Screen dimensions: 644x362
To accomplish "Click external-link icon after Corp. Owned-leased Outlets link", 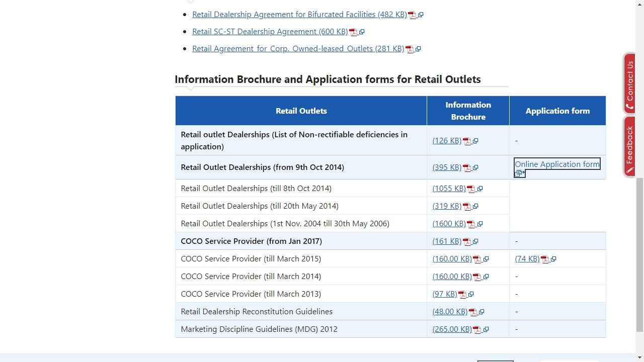I will tap(418, 49).
